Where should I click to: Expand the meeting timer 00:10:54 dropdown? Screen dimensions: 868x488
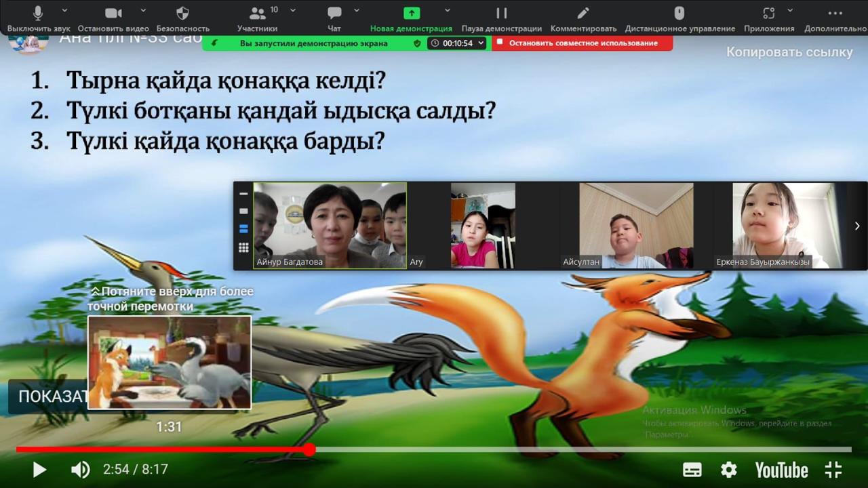tap(481, 43)
